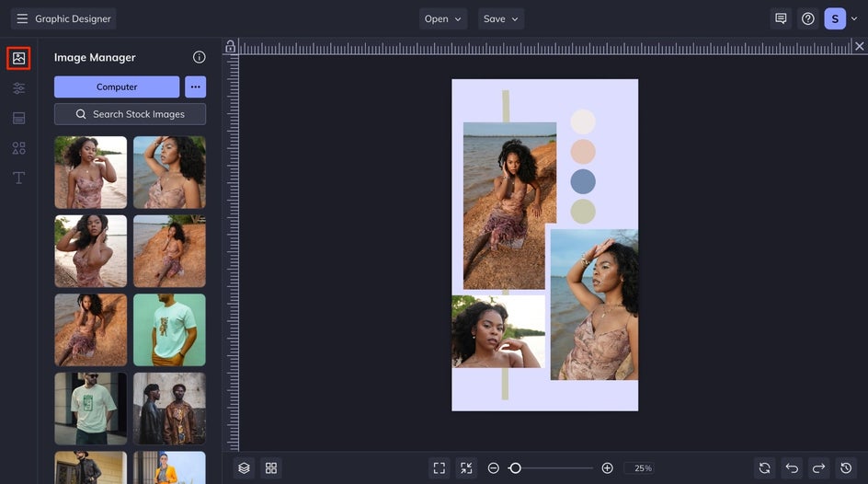Click the reset rotate arrows icon
The width and height of the screenshot is (868, 484).
tap(764, 468)
